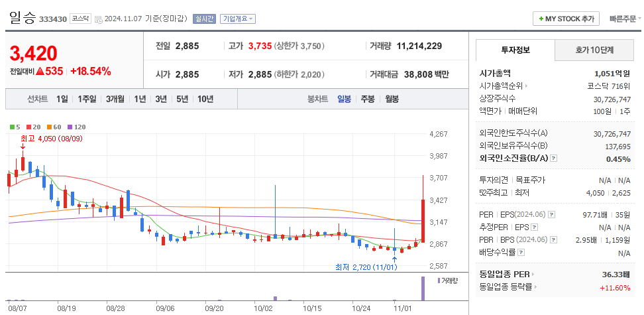The height and width of the screenshot is (315, 644).
Task: Click the green 5-day moving average legend
Action: (15, 127)
